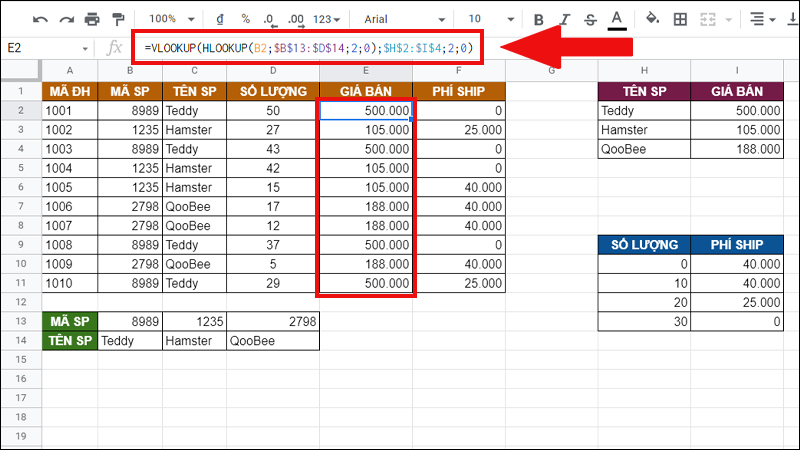Select row 2 header

coord(21,111)
